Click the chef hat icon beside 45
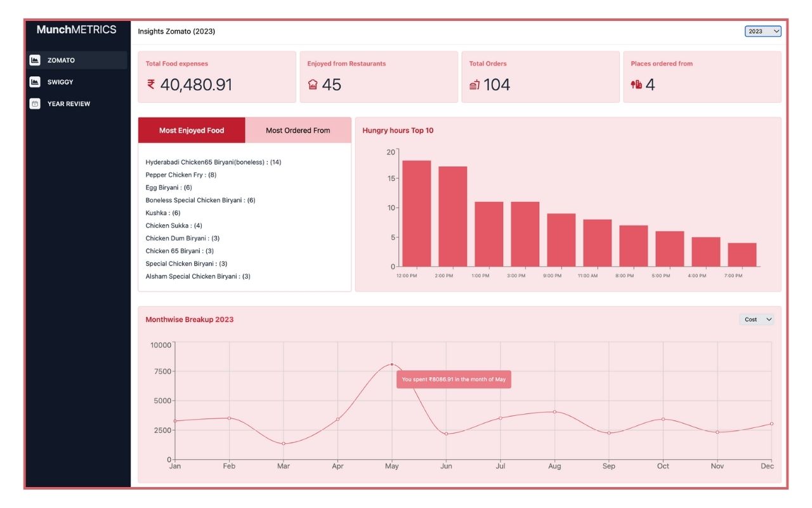The image size is (812, 508). (x=313, y=84)
